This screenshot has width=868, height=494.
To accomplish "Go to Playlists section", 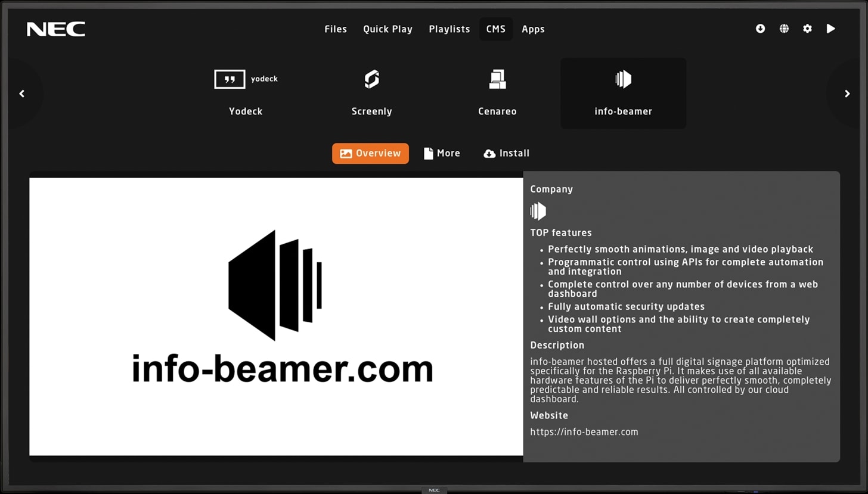I will click(449, 29).
